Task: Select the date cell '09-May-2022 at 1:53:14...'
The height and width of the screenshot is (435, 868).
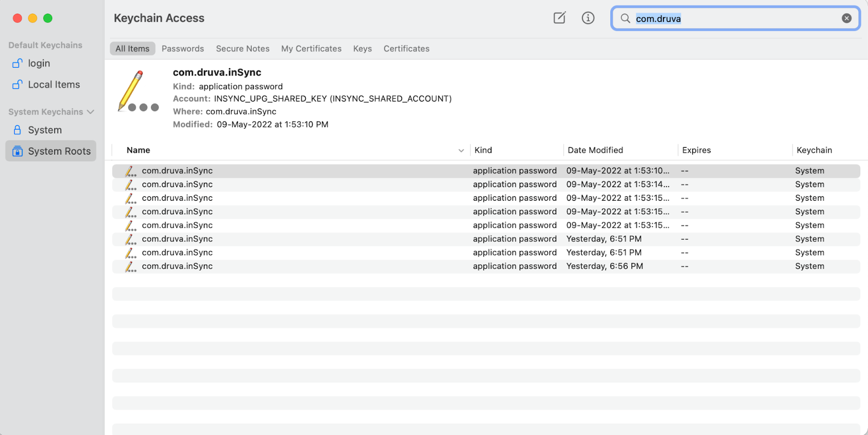Action: coord(618,184)
